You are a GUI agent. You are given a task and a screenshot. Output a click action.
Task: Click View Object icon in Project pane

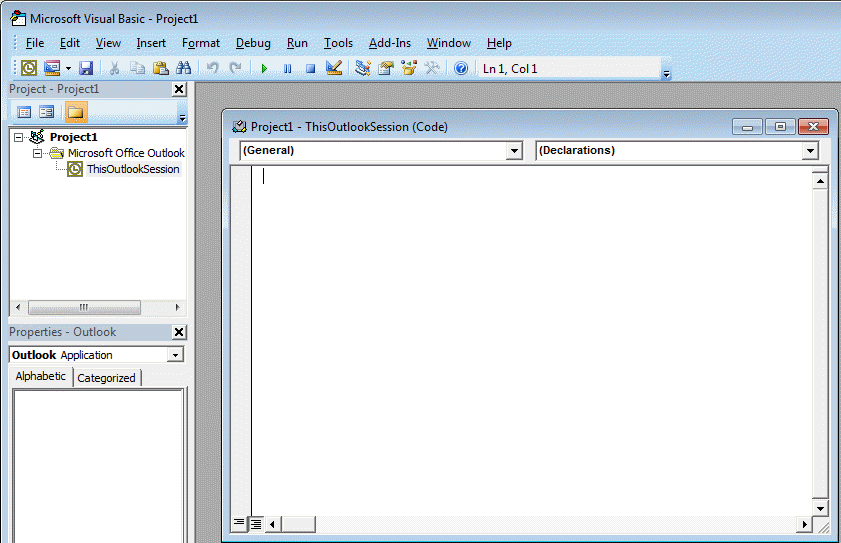click(x=47, y=112)
